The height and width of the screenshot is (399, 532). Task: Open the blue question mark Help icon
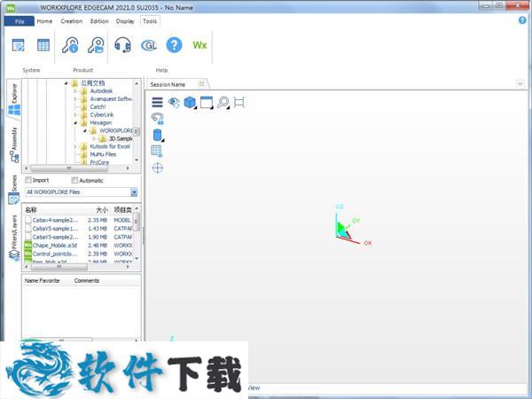pyautogui.click(x=174, y=45)
